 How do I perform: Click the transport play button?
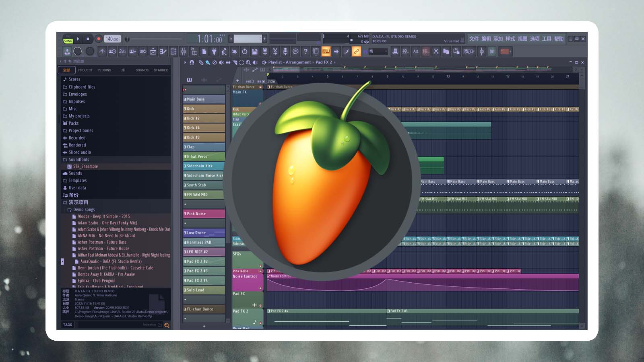pyautogui.click(x=78, y=39)
